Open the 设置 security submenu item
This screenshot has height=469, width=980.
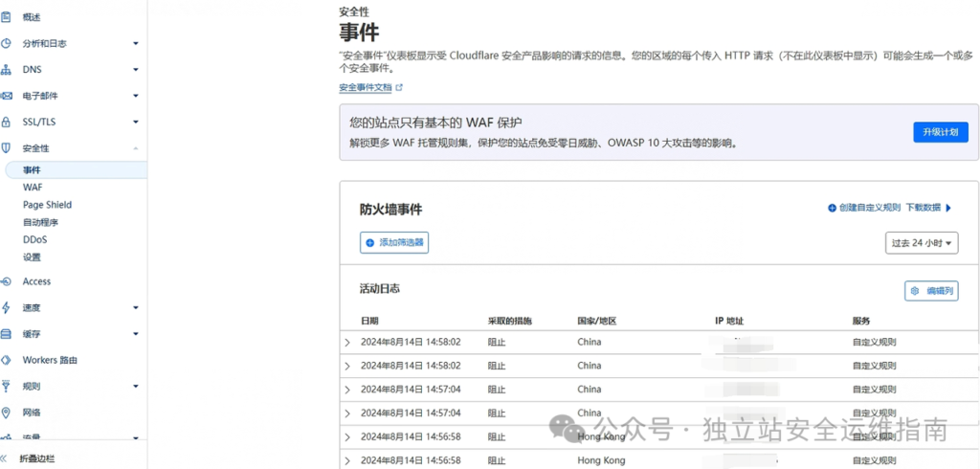coord(32,257)
